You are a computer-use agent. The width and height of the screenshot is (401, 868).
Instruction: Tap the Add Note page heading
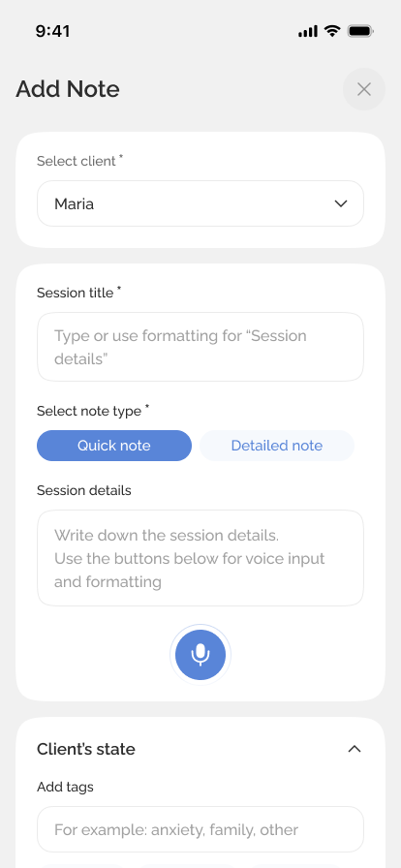tap(68, 89)
